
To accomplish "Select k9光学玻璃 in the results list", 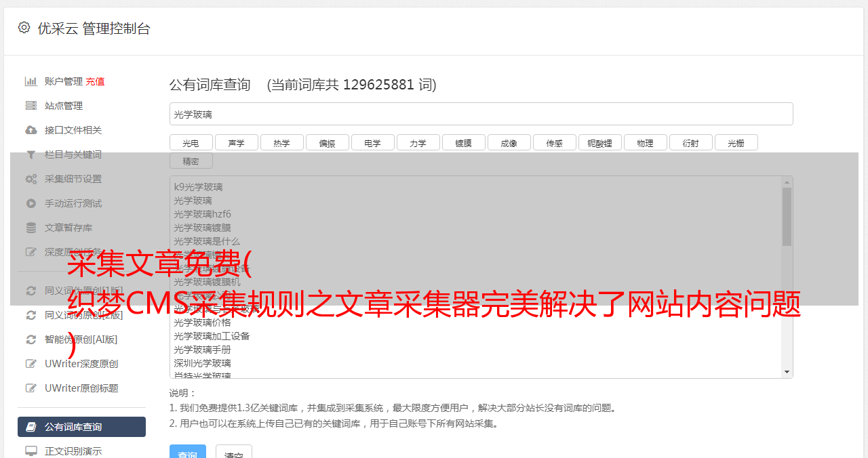I will (x=198, y=187).
